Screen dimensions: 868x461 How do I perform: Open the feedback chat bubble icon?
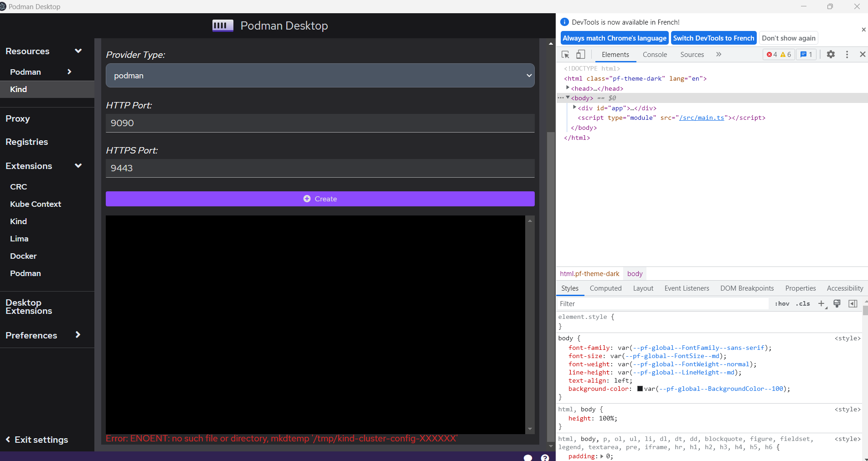tap(528, 457)
